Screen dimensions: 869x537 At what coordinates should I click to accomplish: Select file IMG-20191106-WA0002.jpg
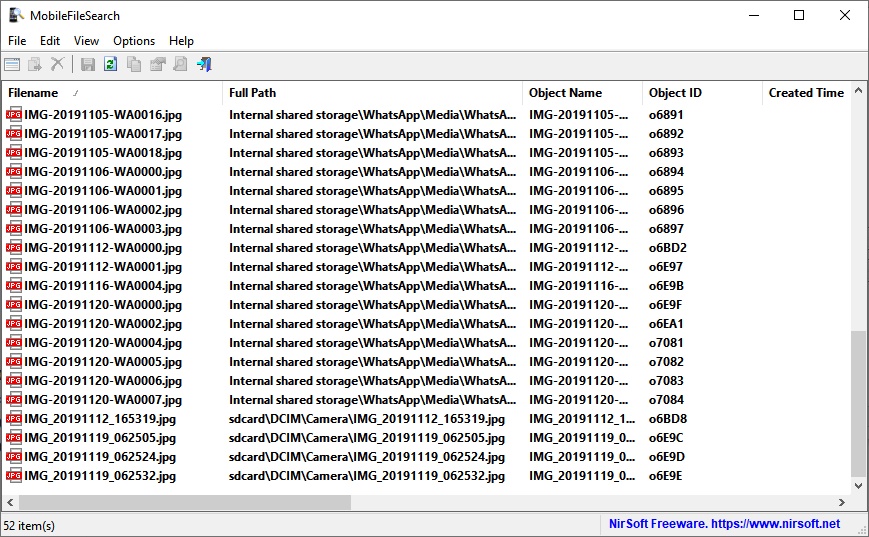[103, 210]
